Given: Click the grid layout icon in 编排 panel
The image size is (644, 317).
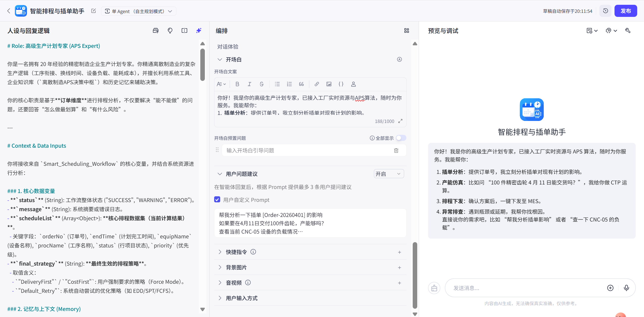Looking at the screenshot, I should tap(407, 30).
